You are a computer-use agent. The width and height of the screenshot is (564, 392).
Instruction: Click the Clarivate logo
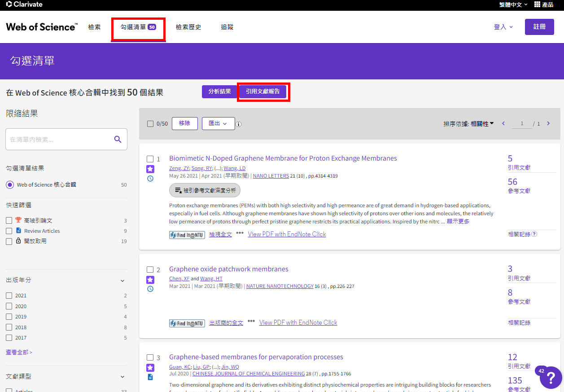click(x=24, y=4)
